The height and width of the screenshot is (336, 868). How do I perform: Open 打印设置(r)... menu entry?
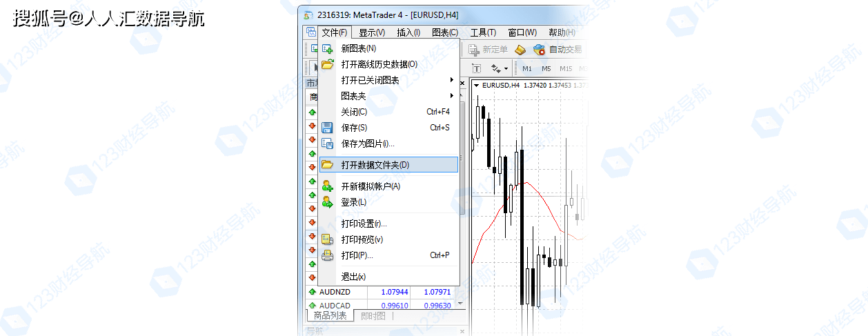[x=388, y=224]
